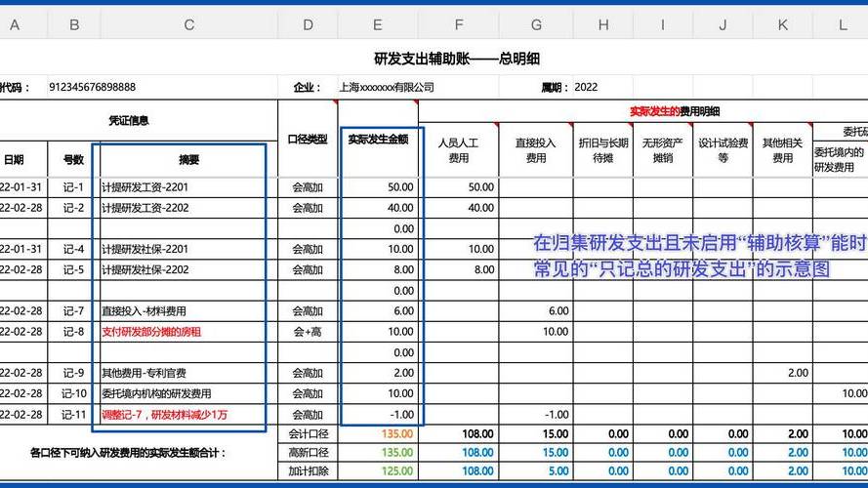Select column header K
The width and height of the screenshot is (868, 488).
(x=783, y=25)
